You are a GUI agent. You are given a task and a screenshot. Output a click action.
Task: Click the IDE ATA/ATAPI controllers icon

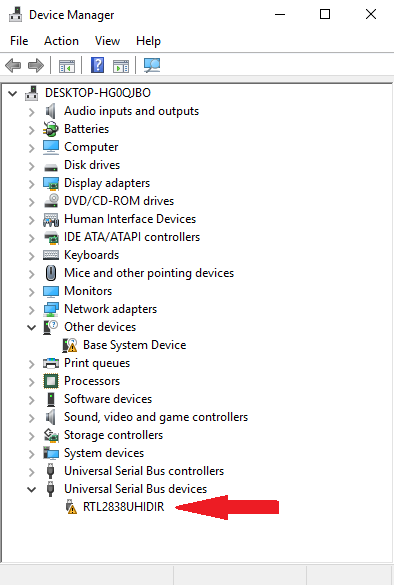click(x=51, y=237)
